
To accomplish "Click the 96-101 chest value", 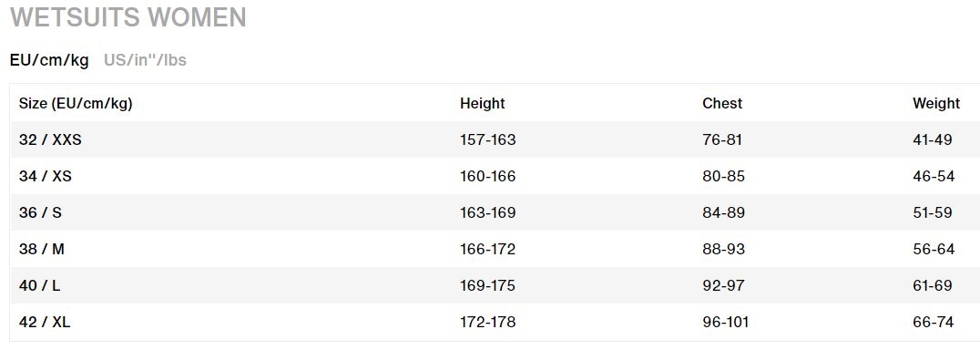I will tap(726, 323).
